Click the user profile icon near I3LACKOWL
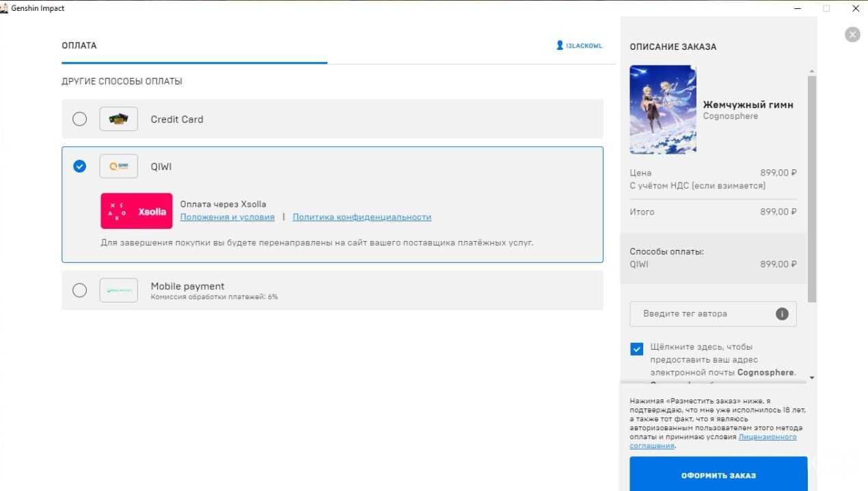 pos(560,46)
